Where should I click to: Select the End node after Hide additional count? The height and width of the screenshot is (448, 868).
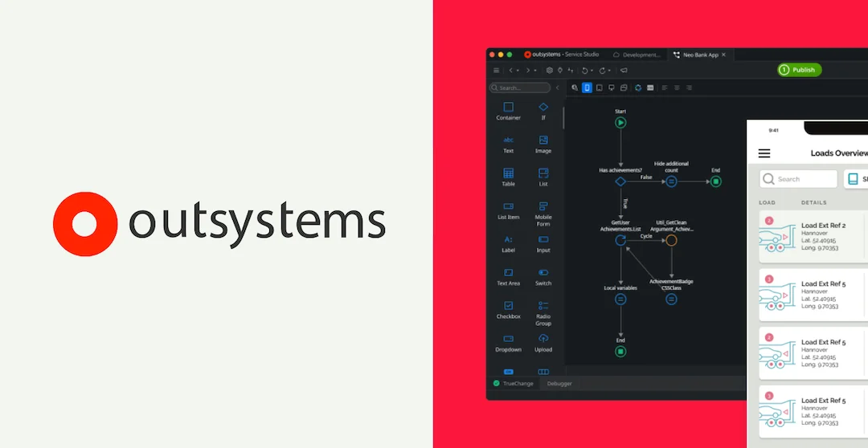716,181
